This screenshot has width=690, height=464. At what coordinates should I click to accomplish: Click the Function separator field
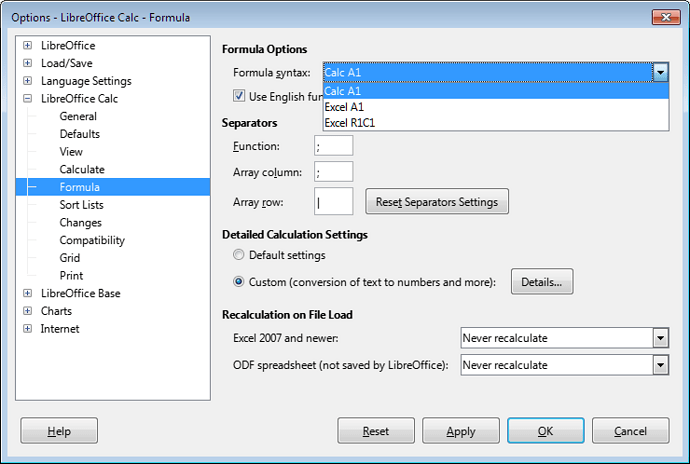tap(334, 146)
